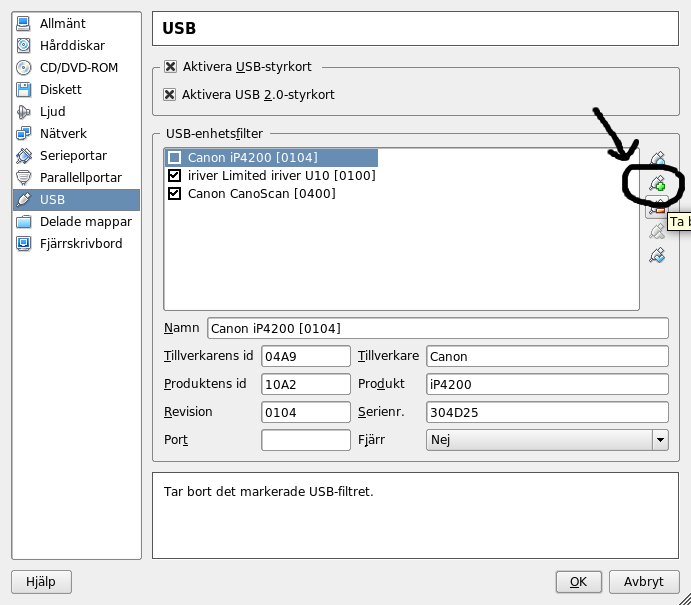The image size is (691, 605).
Task: Click the Produktens id field with 10A2
Action: tap(306, 384)
